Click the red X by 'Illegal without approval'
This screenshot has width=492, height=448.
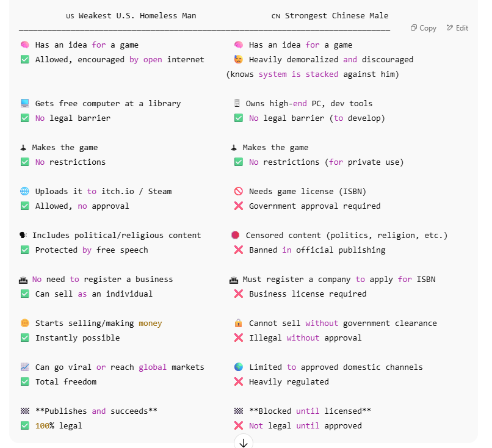[239, 338]
